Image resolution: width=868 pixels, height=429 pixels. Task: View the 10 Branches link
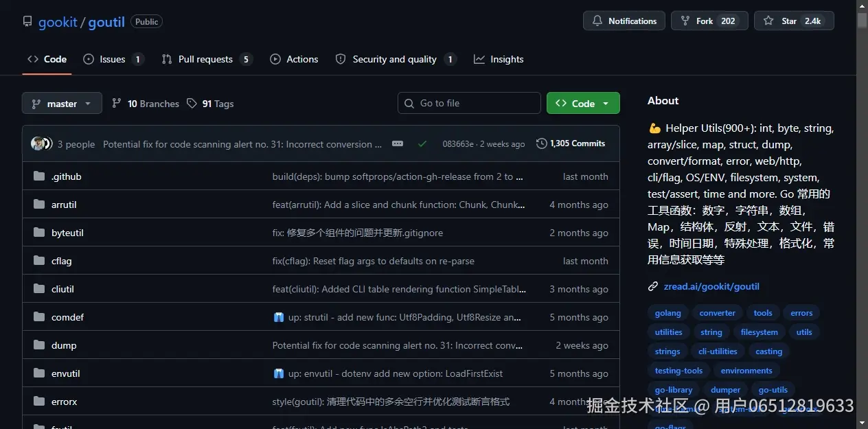[x=146, y=104]
